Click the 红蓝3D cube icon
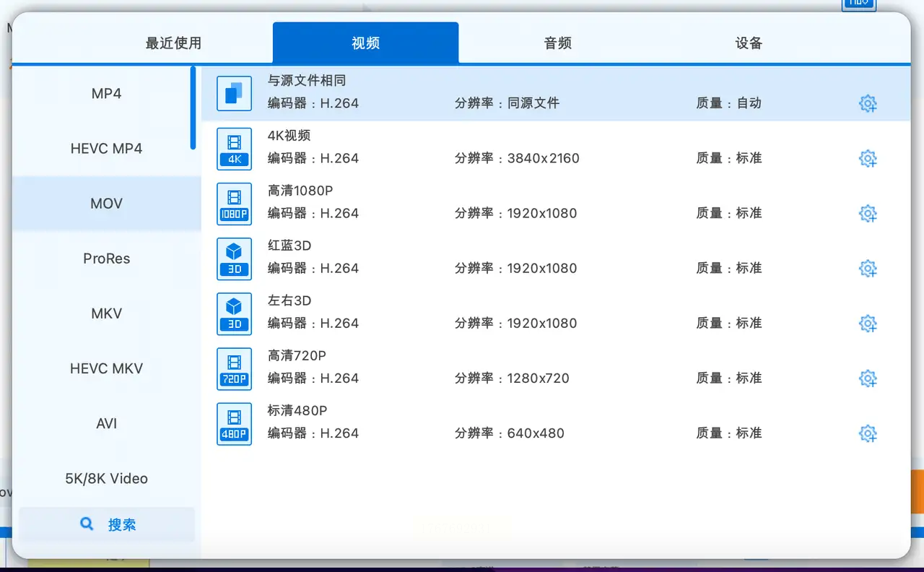 click(235, 259)
